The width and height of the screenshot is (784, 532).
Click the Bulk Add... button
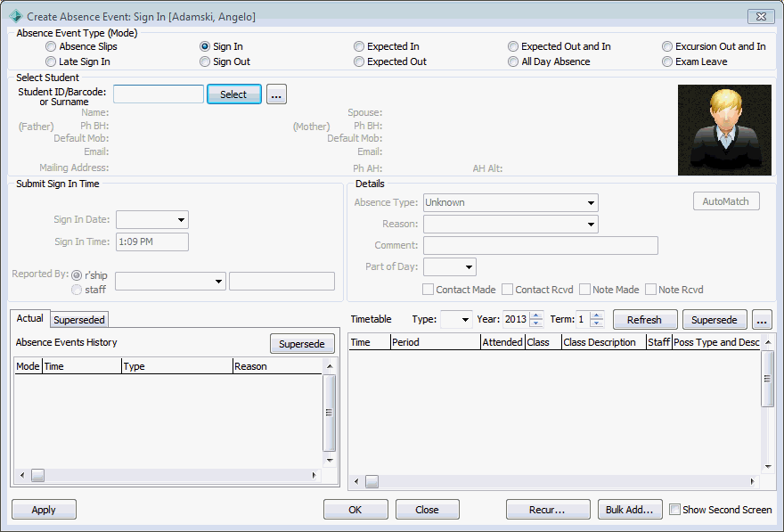(630, 510)
